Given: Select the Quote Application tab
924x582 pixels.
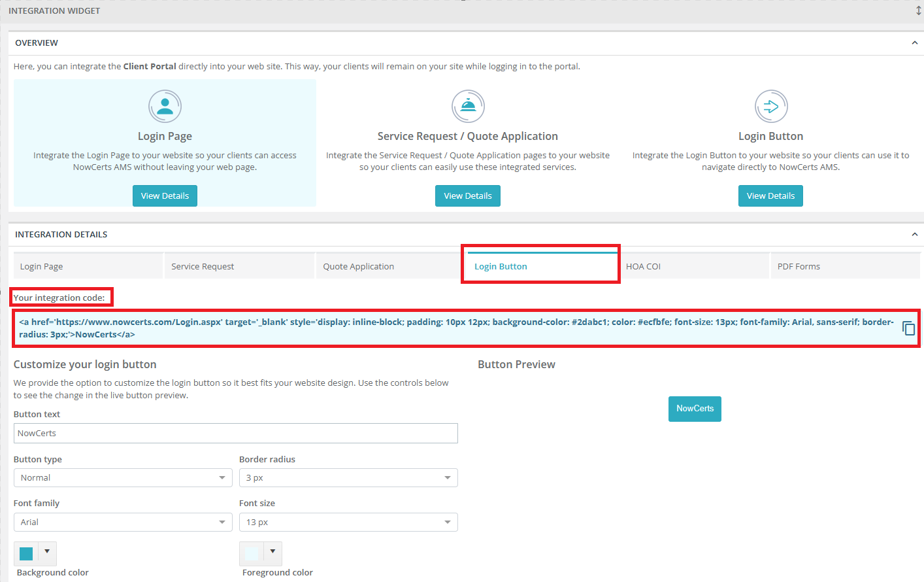Looking at the screenshot, I should pos(391,266).
